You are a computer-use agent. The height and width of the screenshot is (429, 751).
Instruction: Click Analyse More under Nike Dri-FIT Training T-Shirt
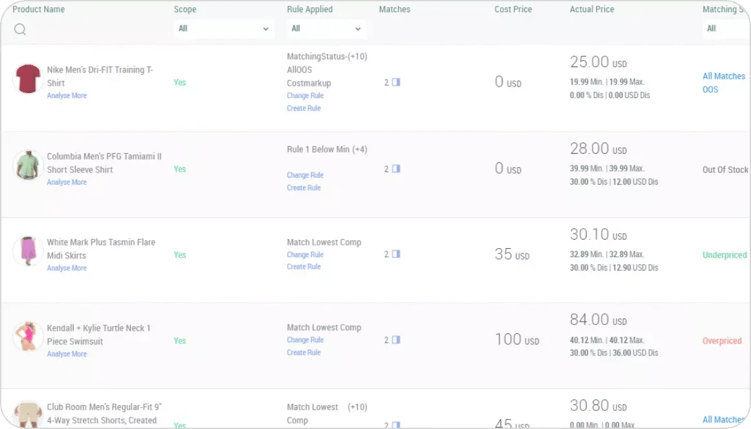67,96
